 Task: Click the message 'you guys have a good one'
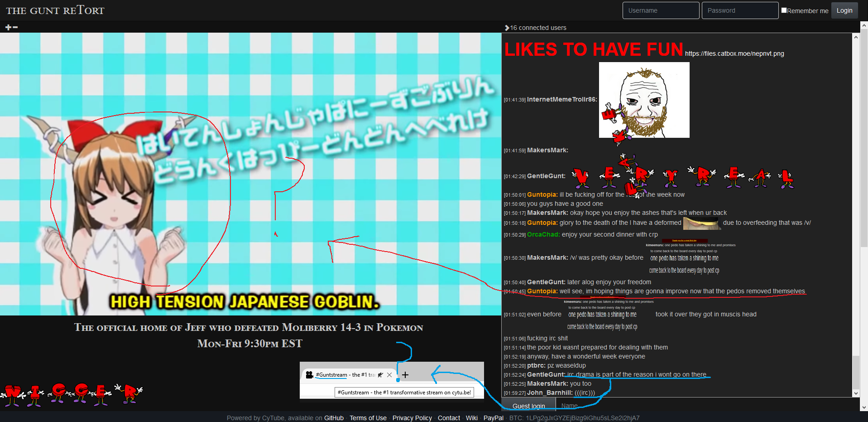[565, 204]
